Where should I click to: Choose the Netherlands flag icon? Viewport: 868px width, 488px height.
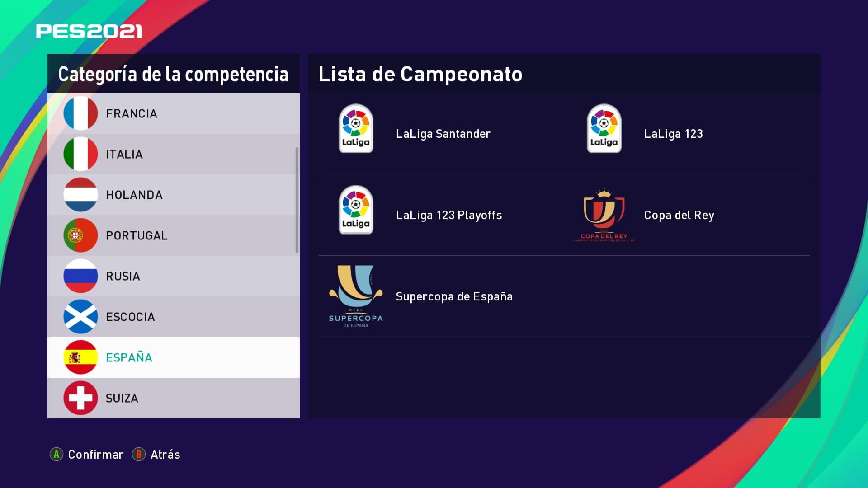coord(80,195)
